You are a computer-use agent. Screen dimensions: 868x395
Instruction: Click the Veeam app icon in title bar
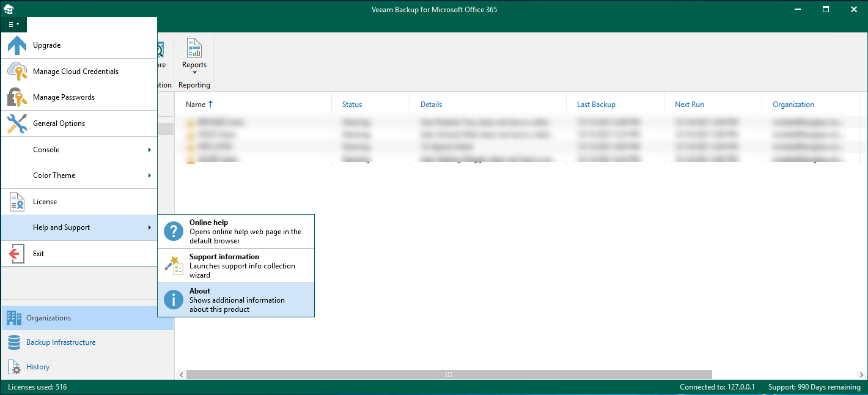point(9,9)
